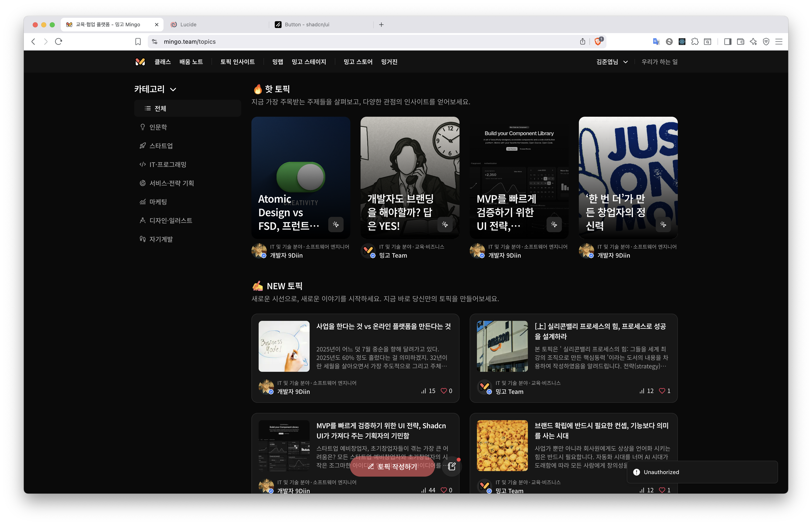
Task: Like the 사업을 한다는 것 topic with the heart
Action: pos(443,391)
